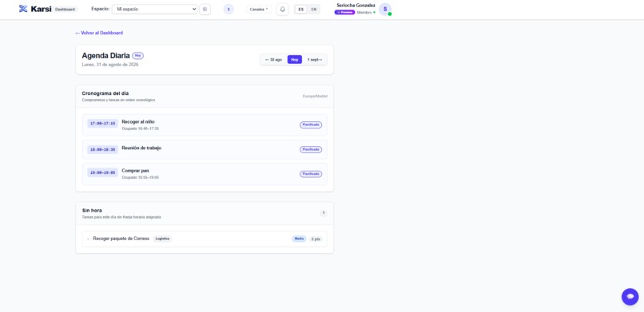Click the 'Sin hora' section heading
The image size is (644, 312).
(x=92, y=211)
